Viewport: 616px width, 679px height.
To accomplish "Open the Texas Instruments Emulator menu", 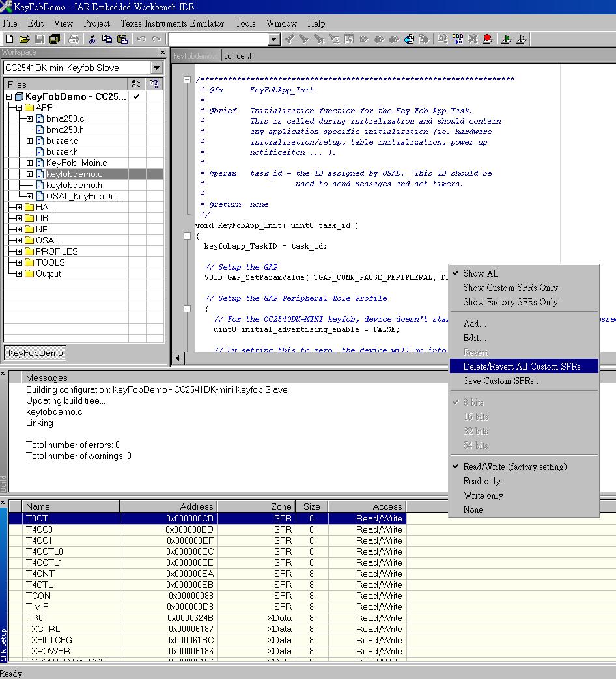I will tap(173, 24).
